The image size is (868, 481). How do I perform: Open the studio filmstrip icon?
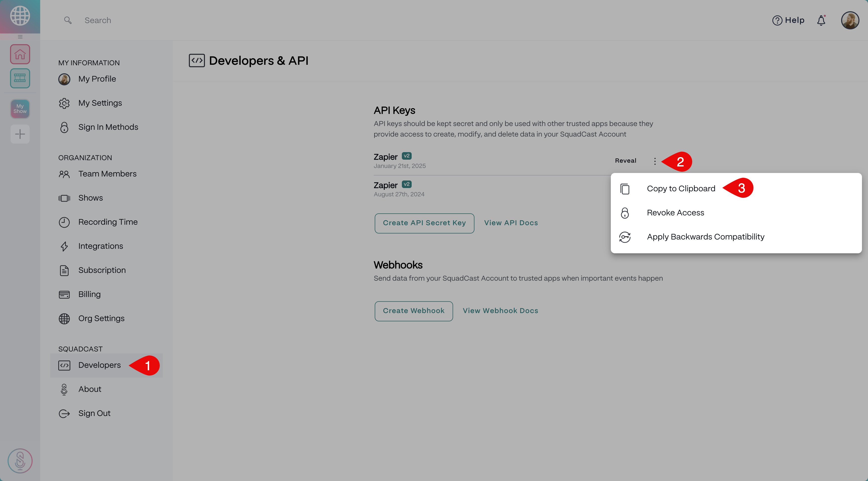click(20, 78)
